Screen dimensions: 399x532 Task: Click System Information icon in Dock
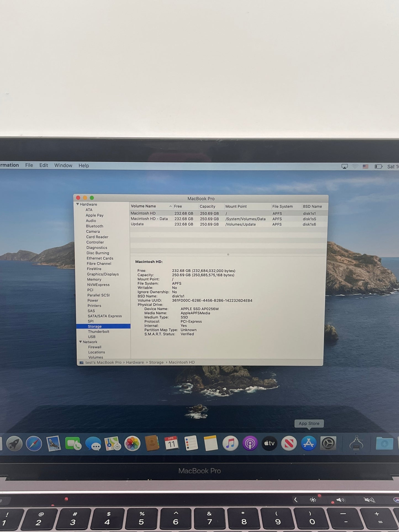pos(356,443)
